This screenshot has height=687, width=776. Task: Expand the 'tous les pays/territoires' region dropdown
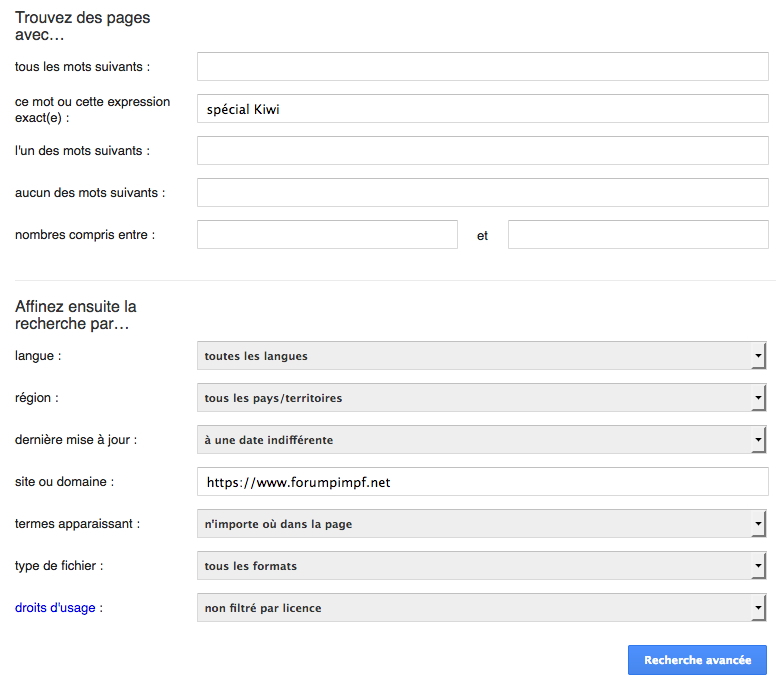[x=482, y=397]
